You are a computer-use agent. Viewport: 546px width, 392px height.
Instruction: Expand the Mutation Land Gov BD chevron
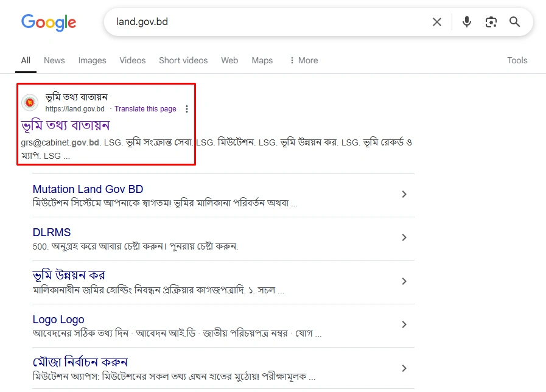coord(404,194)
